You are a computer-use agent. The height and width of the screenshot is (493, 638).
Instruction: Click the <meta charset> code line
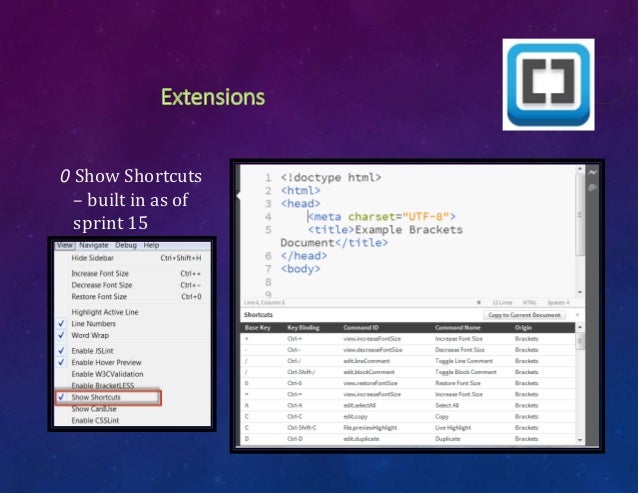[x=382, y=216]
